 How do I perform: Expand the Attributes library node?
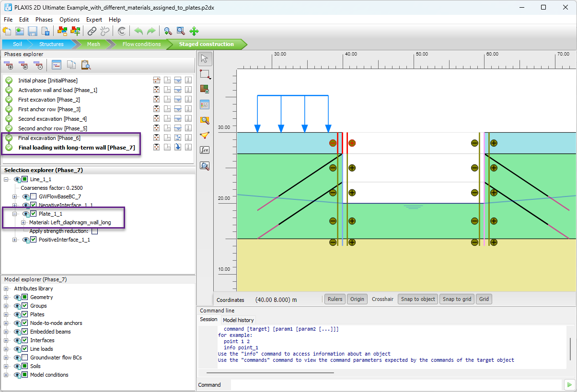[6, 288]
